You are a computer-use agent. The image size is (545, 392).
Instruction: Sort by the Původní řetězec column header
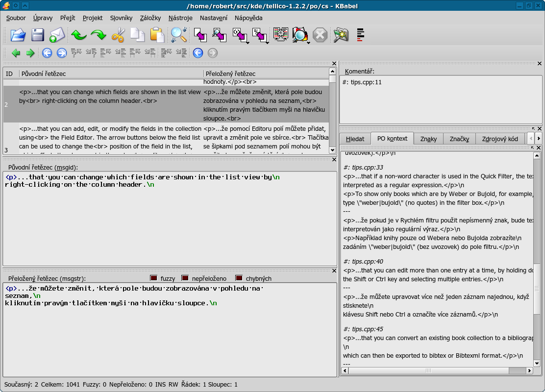pos(111,73)
